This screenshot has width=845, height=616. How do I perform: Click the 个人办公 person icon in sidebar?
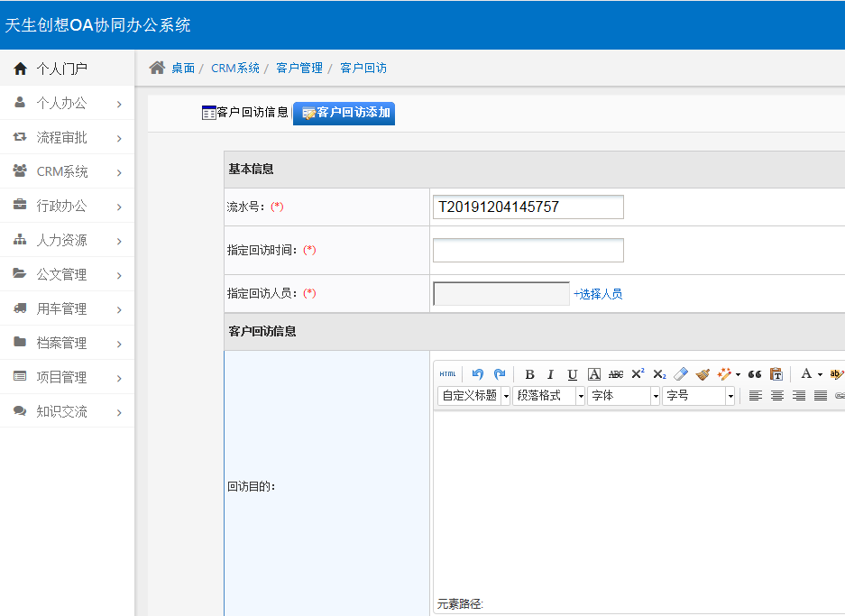(x=20, y=102)
